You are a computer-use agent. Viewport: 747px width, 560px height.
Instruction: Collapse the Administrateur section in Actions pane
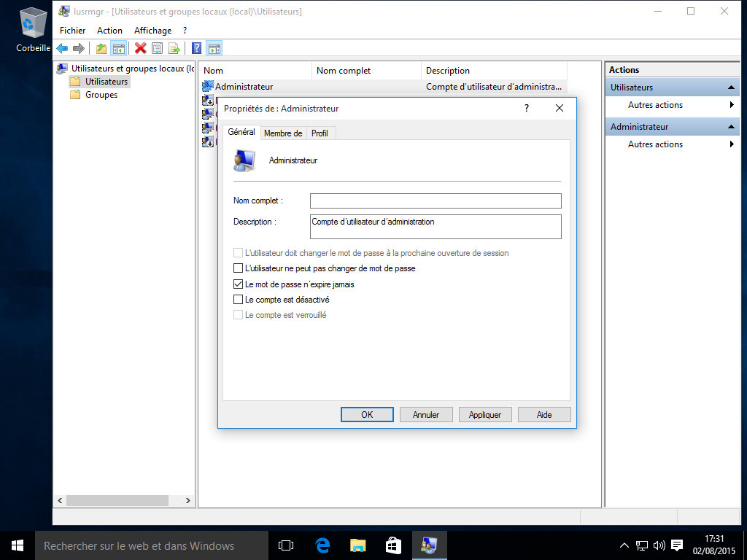[731, 127]
